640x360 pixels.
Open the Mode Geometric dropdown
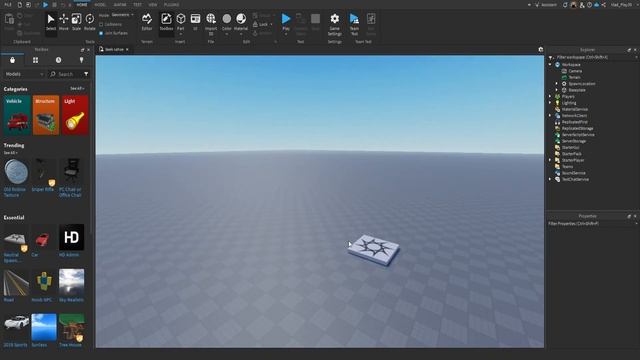122,15
